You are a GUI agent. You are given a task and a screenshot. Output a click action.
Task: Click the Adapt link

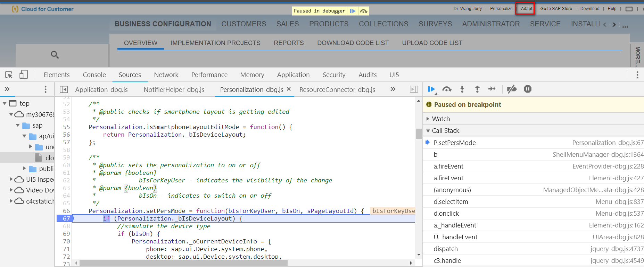click(526, 9)
